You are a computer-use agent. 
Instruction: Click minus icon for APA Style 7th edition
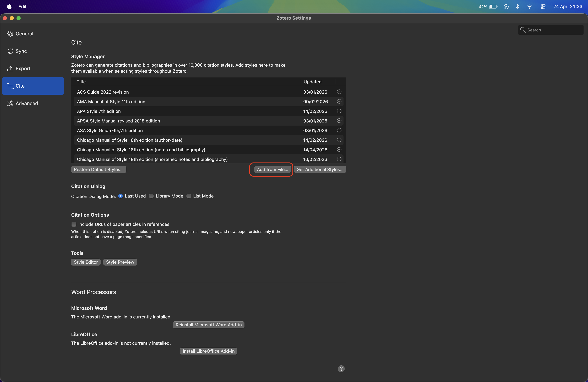pyautogui.click(x=339, y=111)
